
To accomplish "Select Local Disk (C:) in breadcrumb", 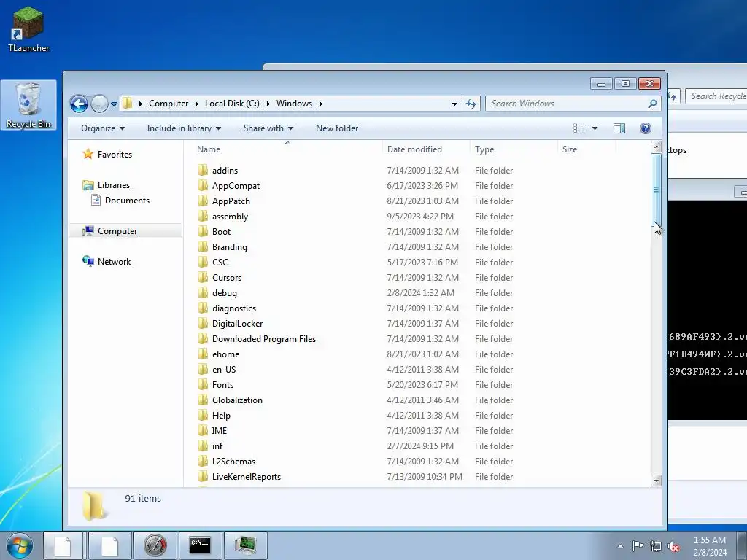I will tap(232, 104).
